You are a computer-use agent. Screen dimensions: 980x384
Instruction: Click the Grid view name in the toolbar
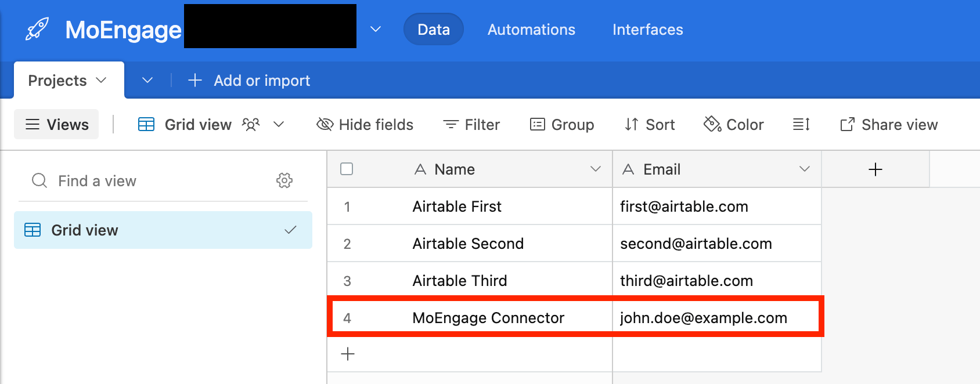coord(198,125)
